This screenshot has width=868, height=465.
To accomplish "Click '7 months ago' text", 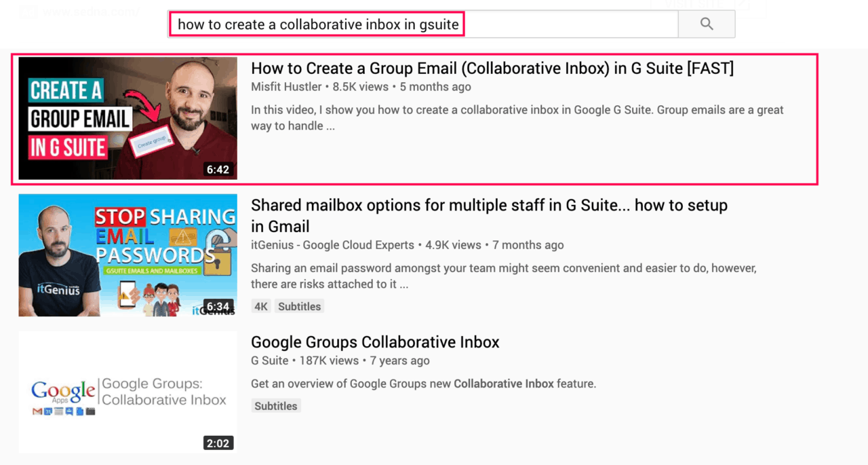I will [528, 245].
